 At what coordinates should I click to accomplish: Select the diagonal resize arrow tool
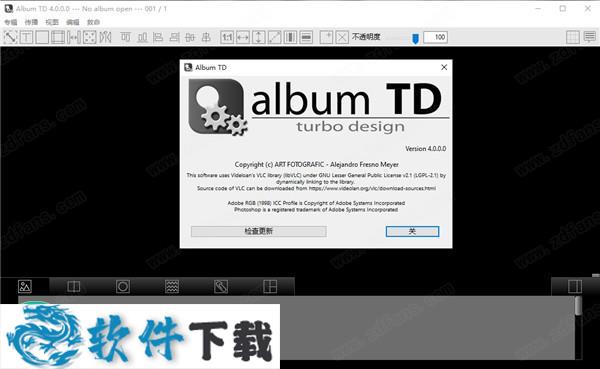pos(10,37)
